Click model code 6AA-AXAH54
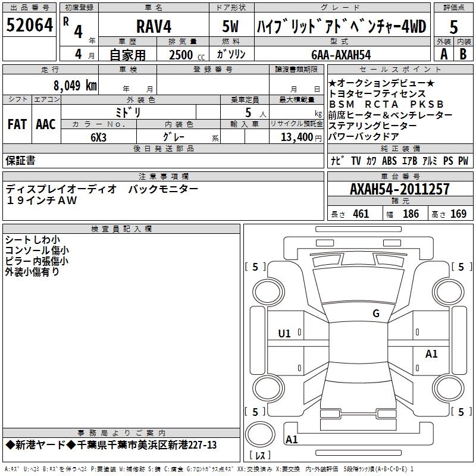 pyautogui.click(x=341, y=55)
